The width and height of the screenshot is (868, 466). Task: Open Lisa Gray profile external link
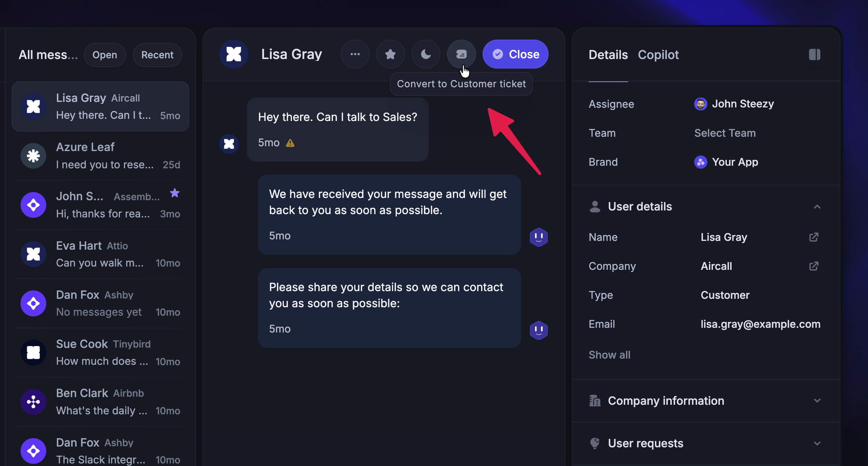pyautogui.click(x=814, y=237)
